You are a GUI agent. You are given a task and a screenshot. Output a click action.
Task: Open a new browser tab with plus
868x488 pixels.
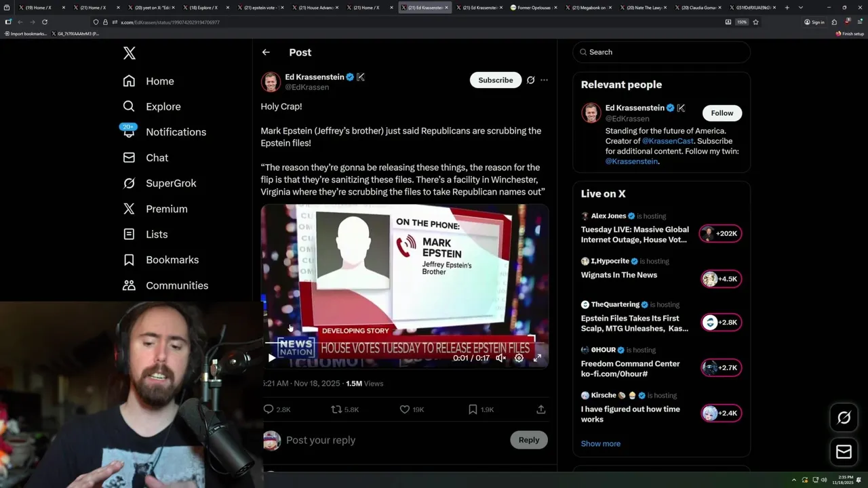[787, 7]
